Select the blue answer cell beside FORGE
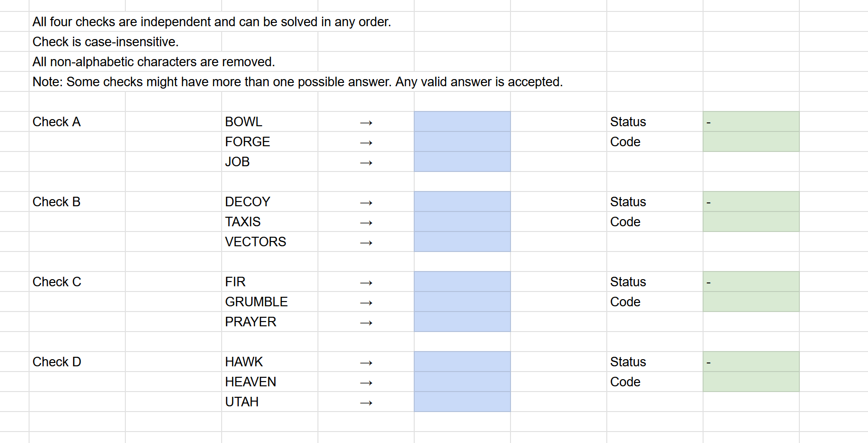This screenshot has width=868, height=443. coord(462,142)
